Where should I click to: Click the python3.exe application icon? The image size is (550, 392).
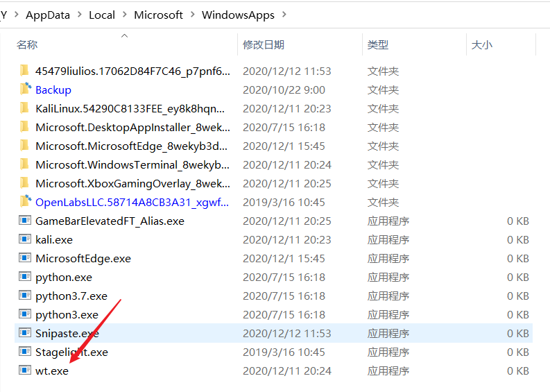(x=24, y=314)
